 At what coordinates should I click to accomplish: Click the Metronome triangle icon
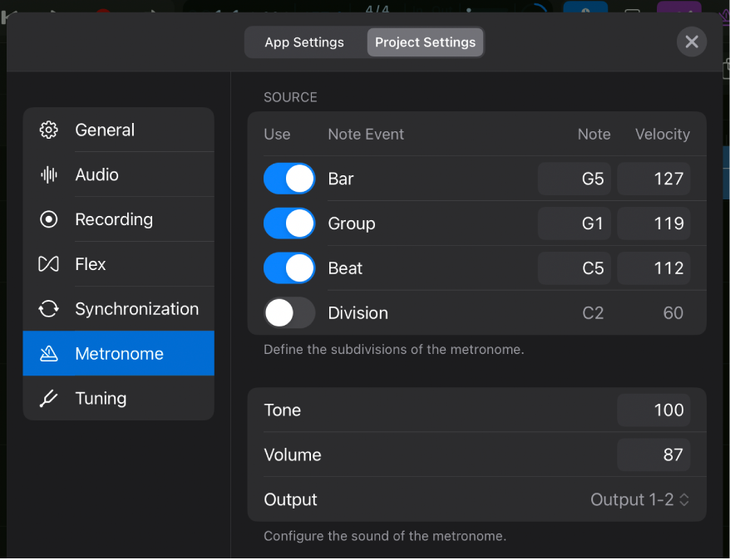48,353
